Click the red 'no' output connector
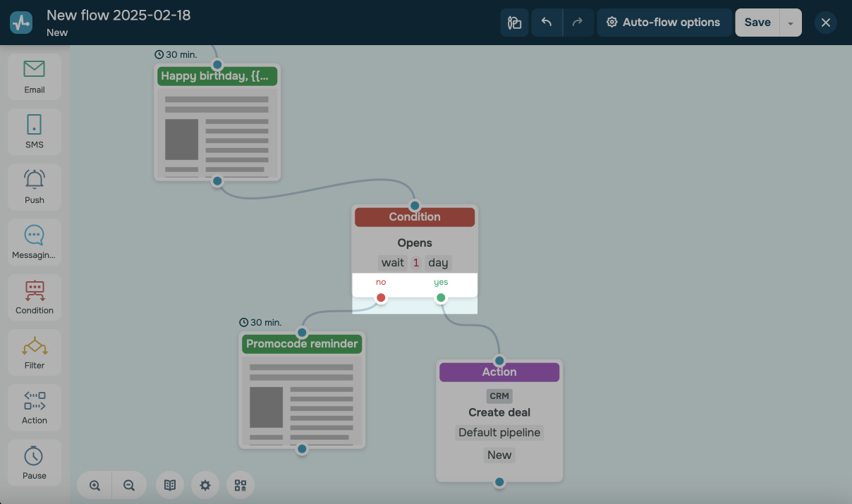This screenshot has width=852, height=504. point(381,297)
